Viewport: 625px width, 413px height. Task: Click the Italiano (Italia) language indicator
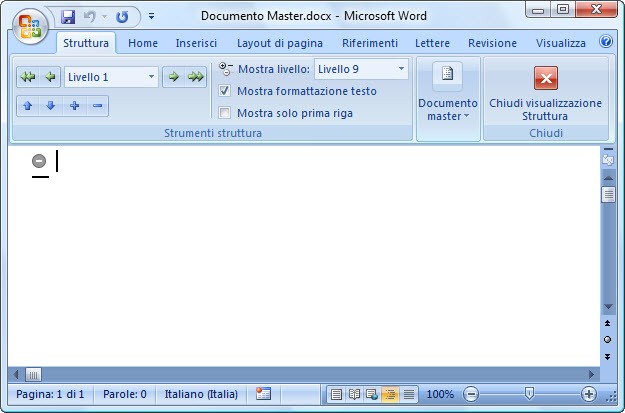pyautogui.click(x=201, y=394)
